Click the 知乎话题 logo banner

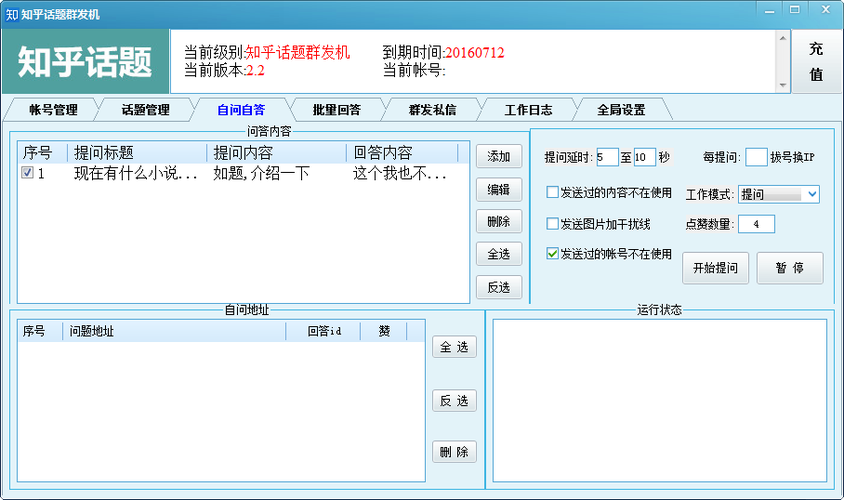[86, 61]
